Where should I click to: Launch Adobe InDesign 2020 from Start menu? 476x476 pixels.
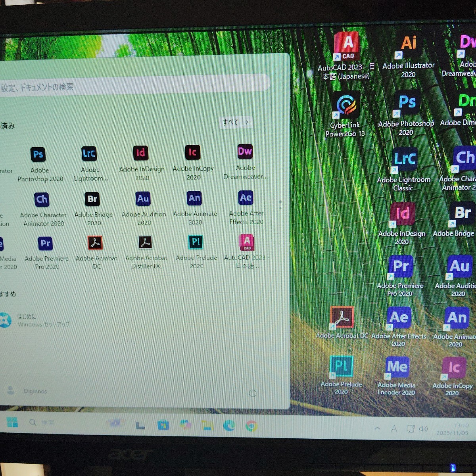142,163
